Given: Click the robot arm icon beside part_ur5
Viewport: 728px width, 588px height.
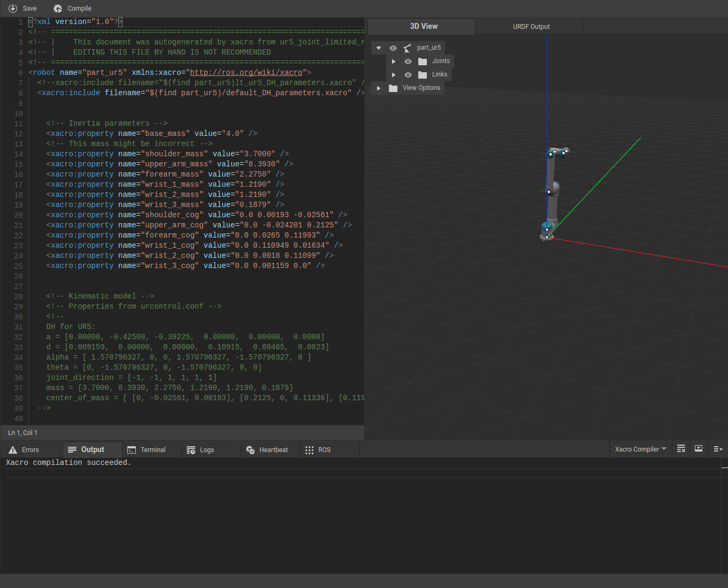Looking at the screenshot, I should (x=408, y=48).
